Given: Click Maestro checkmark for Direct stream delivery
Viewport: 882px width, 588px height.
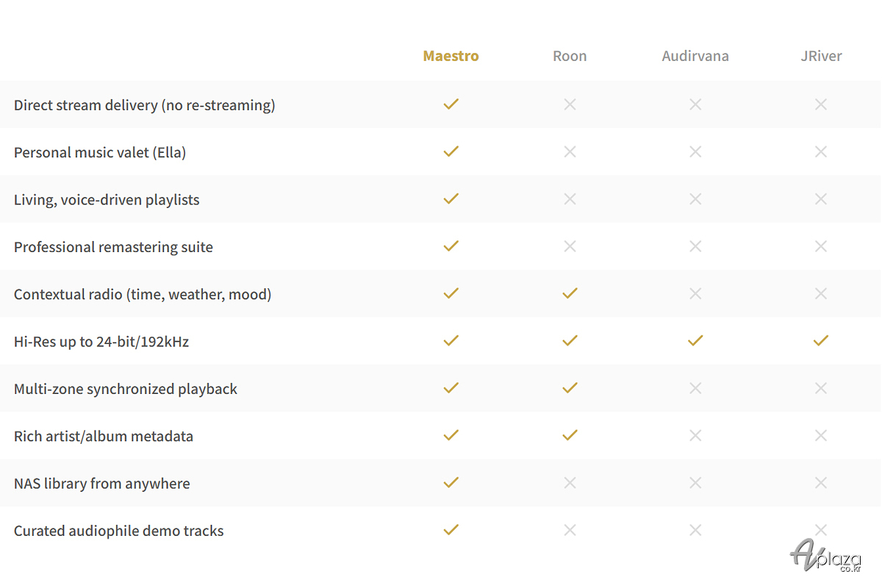Looking at the screenshot, I should pos(451,104).
